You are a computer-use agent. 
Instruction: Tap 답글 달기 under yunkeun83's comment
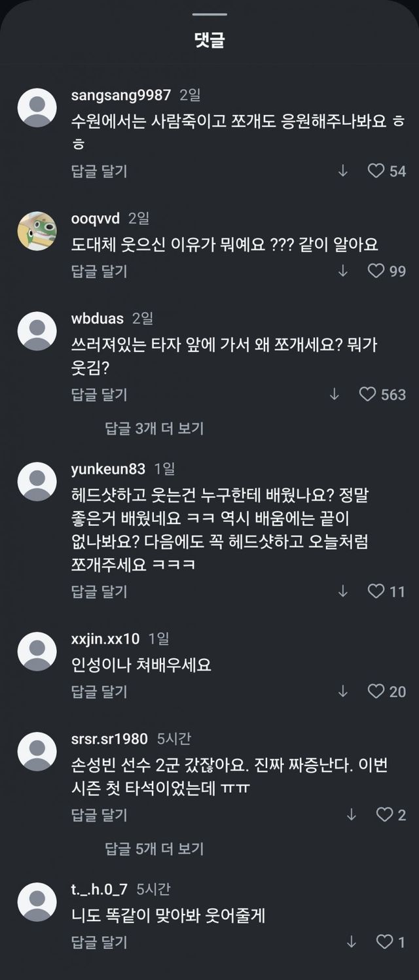(99, 591)
